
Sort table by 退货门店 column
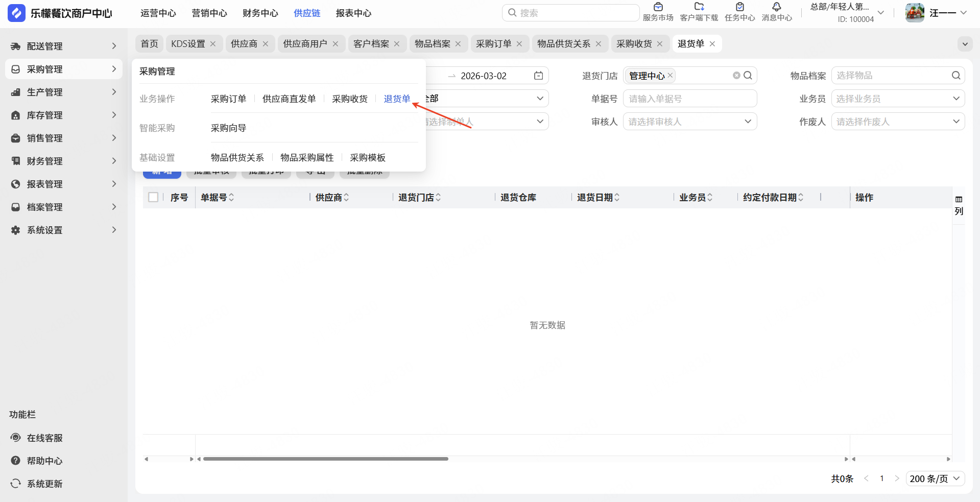tap(438, 197)
